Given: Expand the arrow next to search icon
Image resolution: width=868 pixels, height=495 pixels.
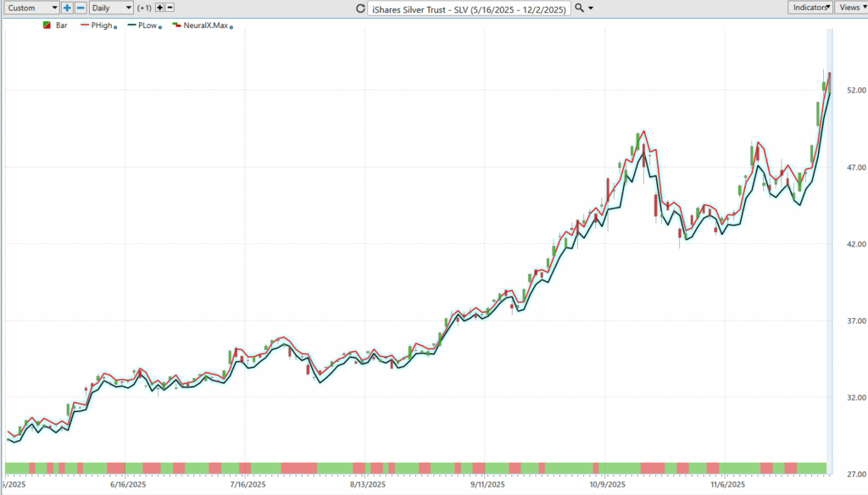Looking at the screenshot, I should point(591,8).
